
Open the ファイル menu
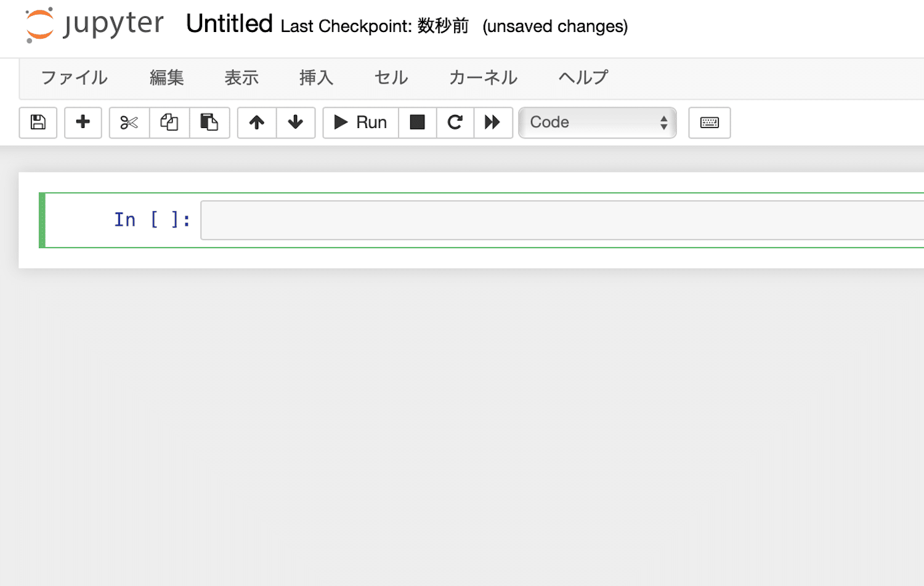coord(75,78)
